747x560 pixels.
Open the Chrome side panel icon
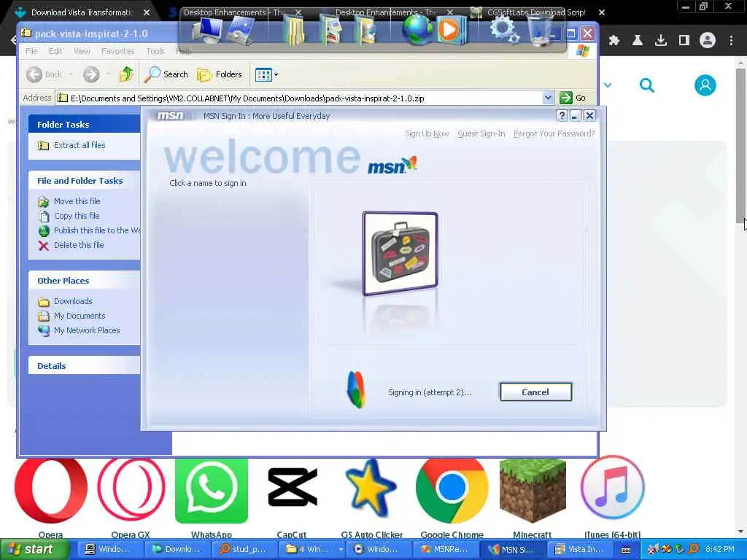pyautogui.click(x=684, y=41)
